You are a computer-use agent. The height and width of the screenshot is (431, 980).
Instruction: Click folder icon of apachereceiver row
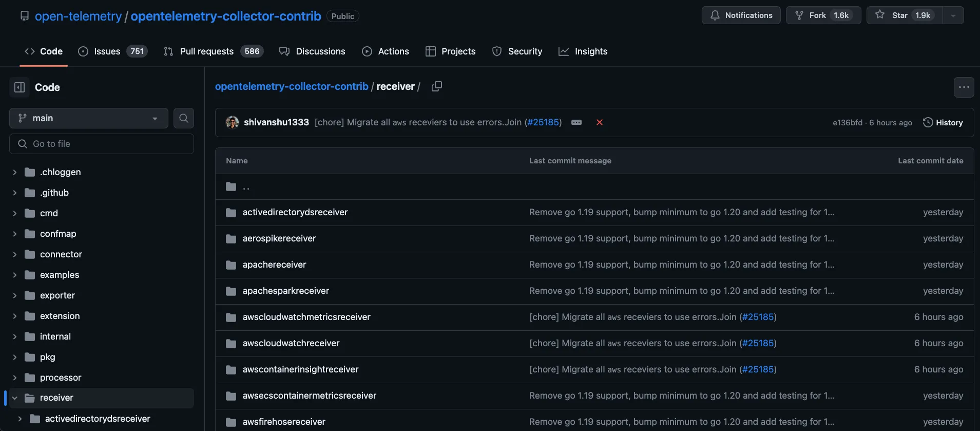(231, 265)
